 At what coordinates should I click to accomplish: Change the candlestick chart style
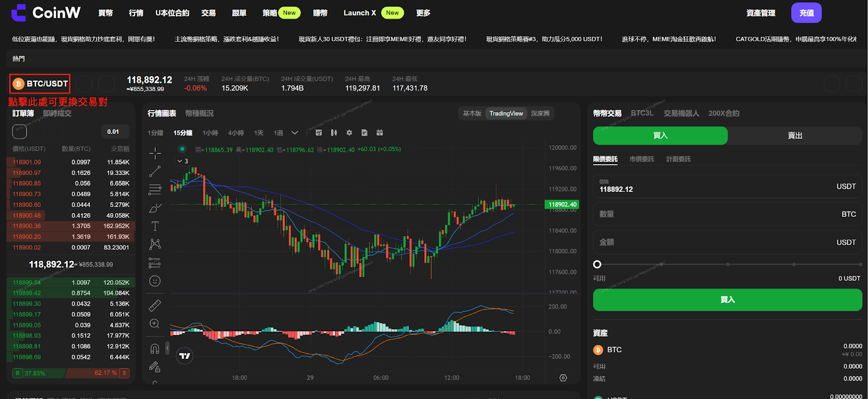click(x=334, y=133)
